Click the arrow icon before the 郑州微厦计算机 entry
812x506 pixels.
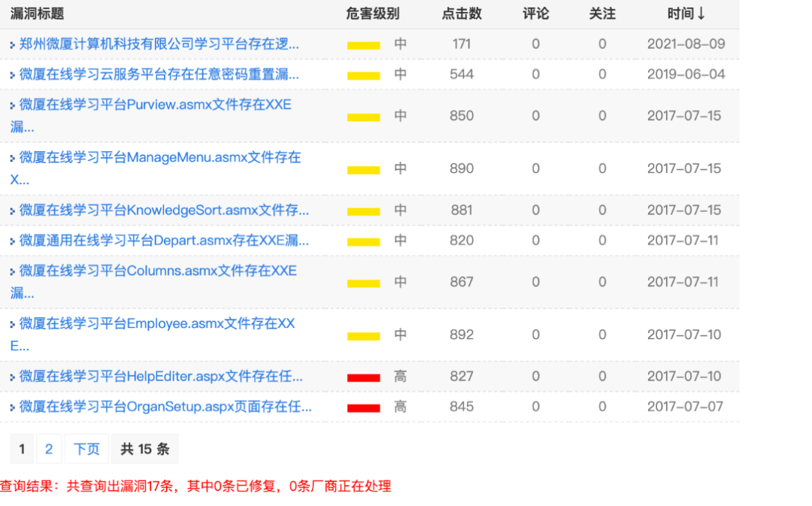pos(11,44)
